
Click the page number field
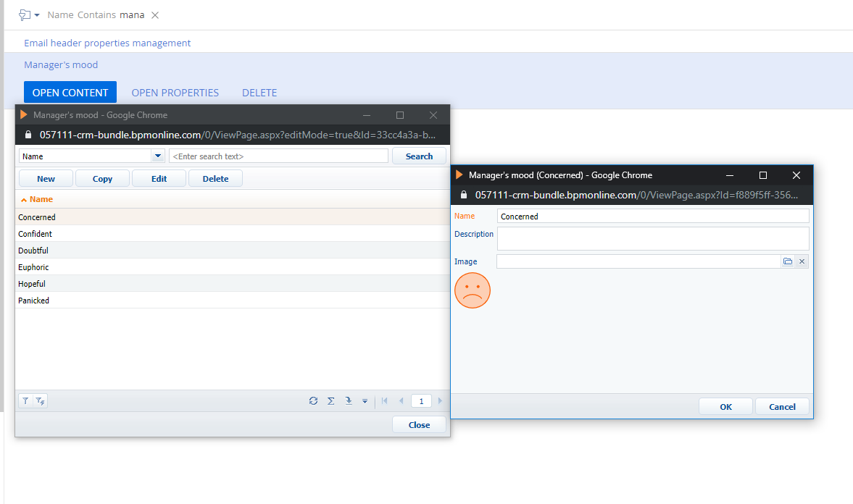[421, 401]
